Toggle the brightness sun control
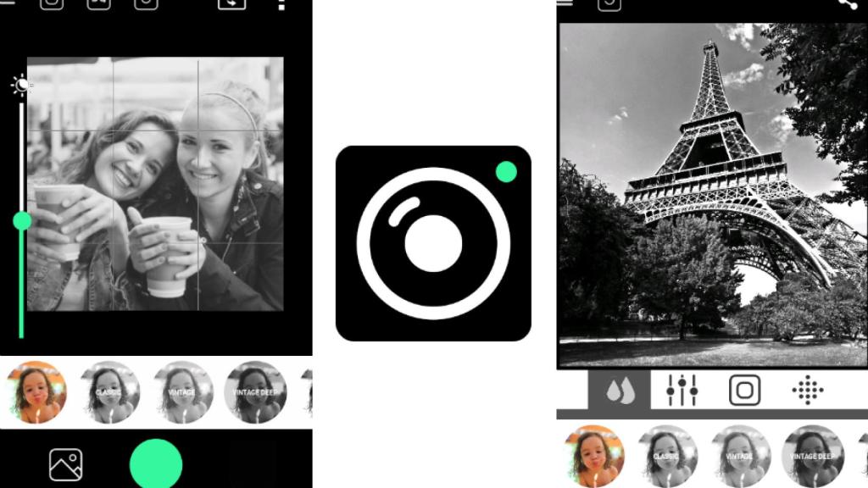The height and width of the screenshot is (488, 868). [x=19, y=84]
